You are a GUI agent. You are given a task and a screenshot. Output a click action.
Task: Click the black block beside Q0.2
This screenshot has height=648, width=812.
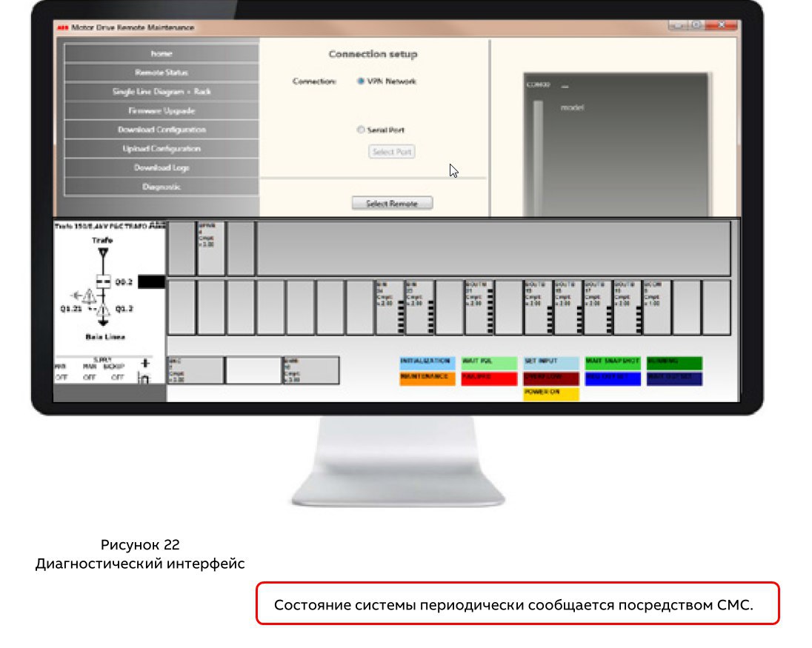pyautogui.click(x=151, y=281)
